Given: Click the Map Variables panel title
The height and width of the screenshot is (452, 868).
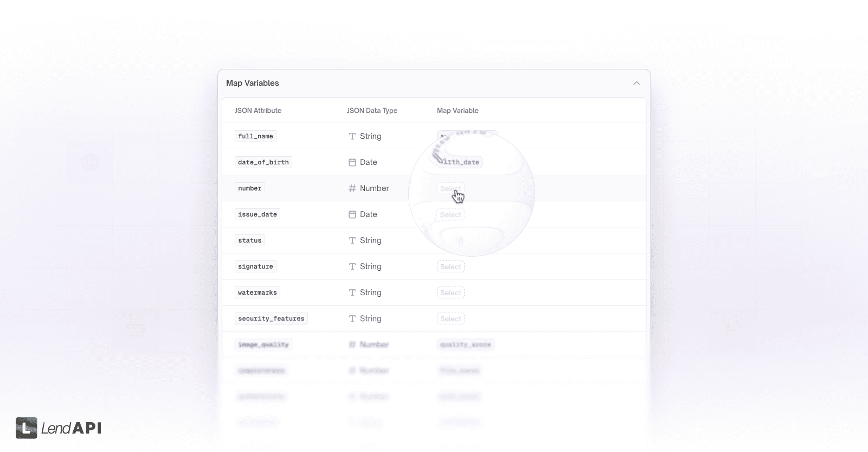Looking at the screenshot, I should (253, 83).
